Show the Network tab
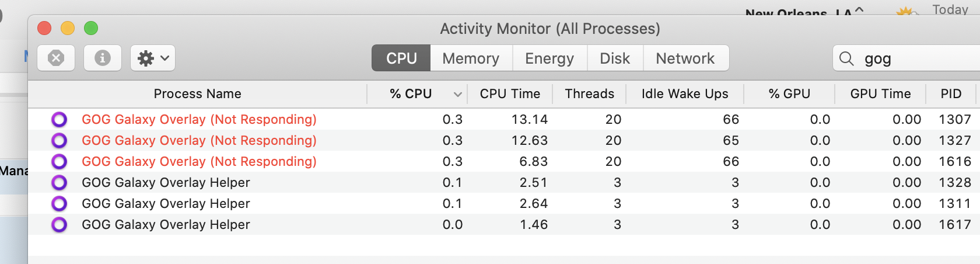Image resolution: width=980 pixels, height=264 pixels. (x=685, y=58)
